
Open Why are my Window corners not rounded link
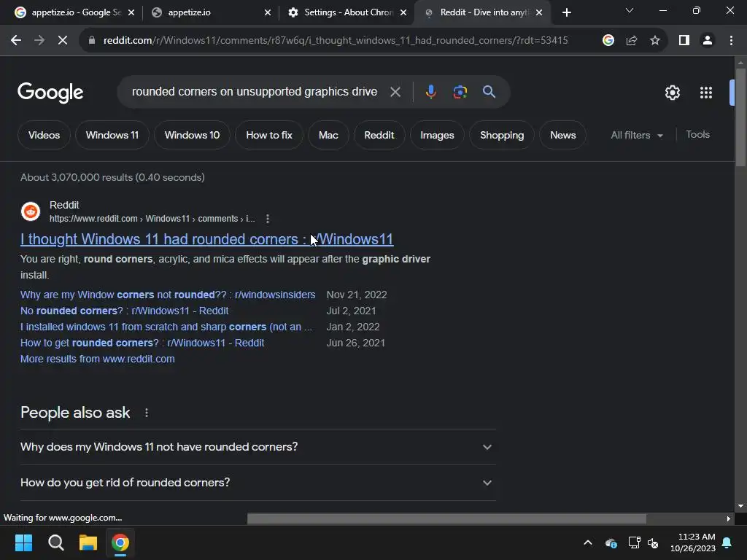tap(168, 295)
